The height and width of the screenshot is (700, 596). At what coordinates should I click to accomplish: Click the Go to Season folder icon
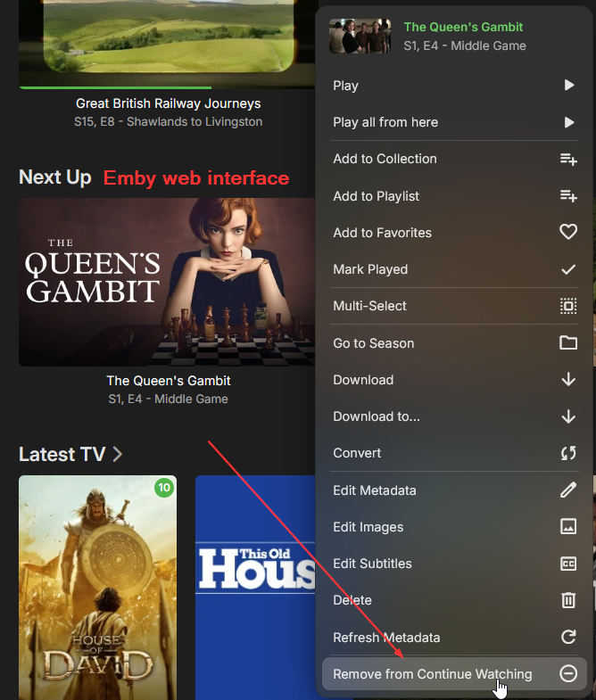[x=568, y=342]
